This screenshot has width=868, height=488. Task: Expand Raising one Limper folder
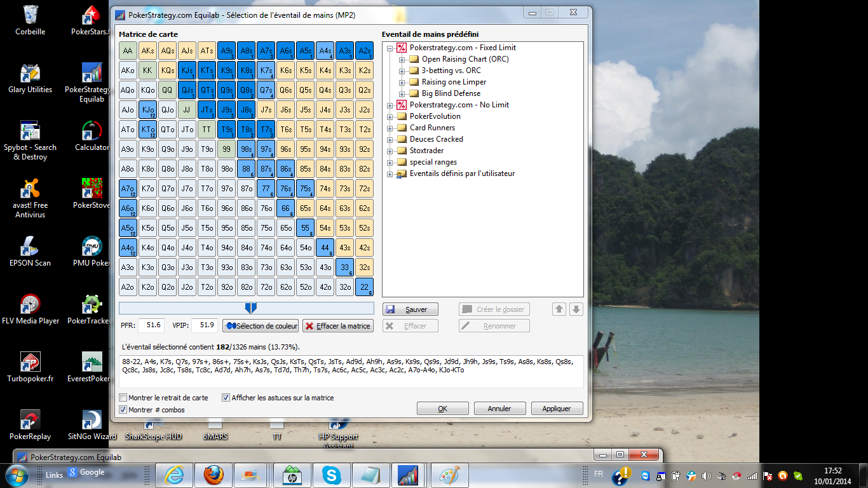pos(402,82)
